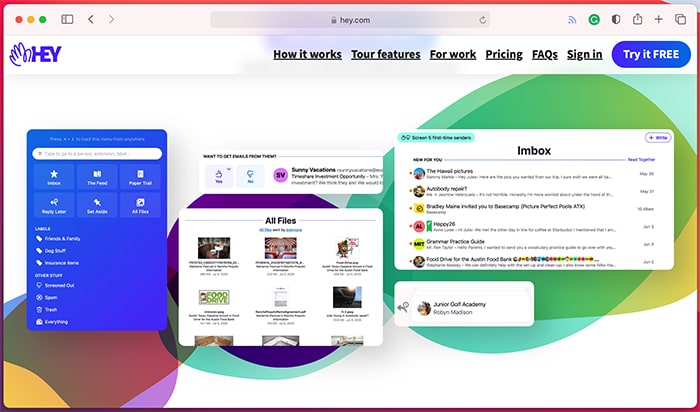
Task: Toggle the Safari sidebar button
Action: tap(67, 19)
